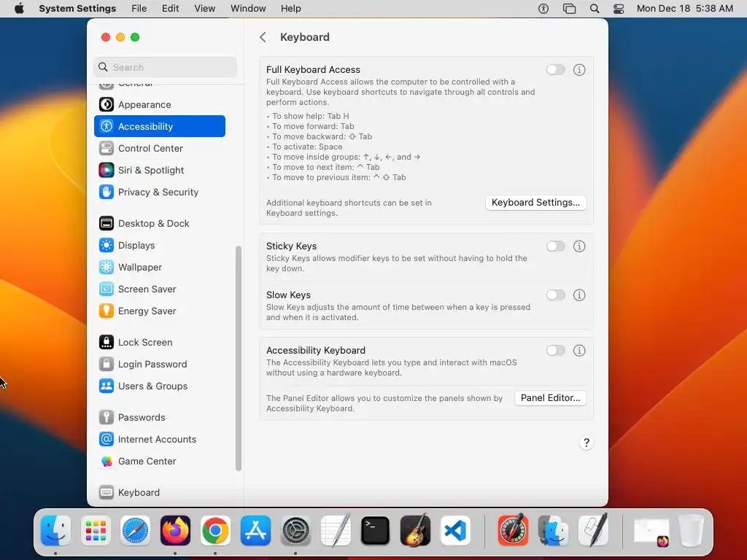Image resolution: width=747 pixels, height=560 pixels.
Task: Show info for Slow Keys
Action: 579,295
